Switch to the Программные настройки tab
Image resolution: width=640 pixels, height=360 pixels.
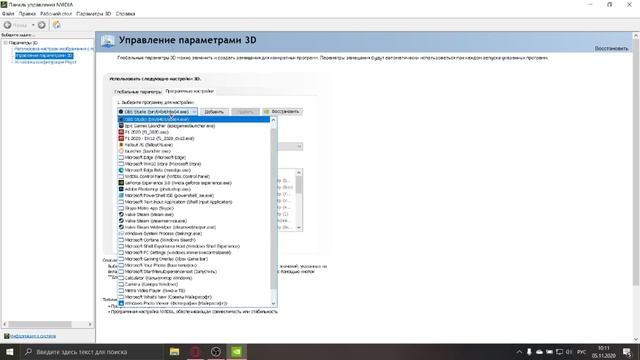189,91
